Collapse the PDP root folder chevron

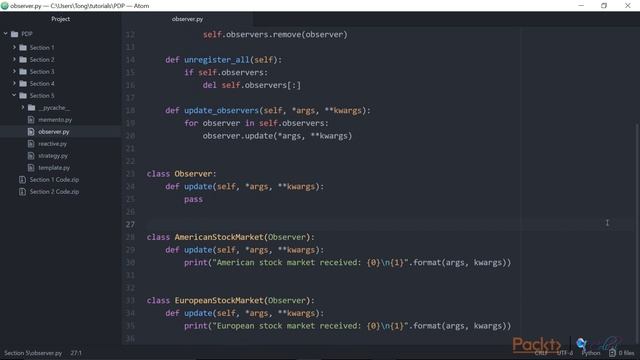point(6,33)
